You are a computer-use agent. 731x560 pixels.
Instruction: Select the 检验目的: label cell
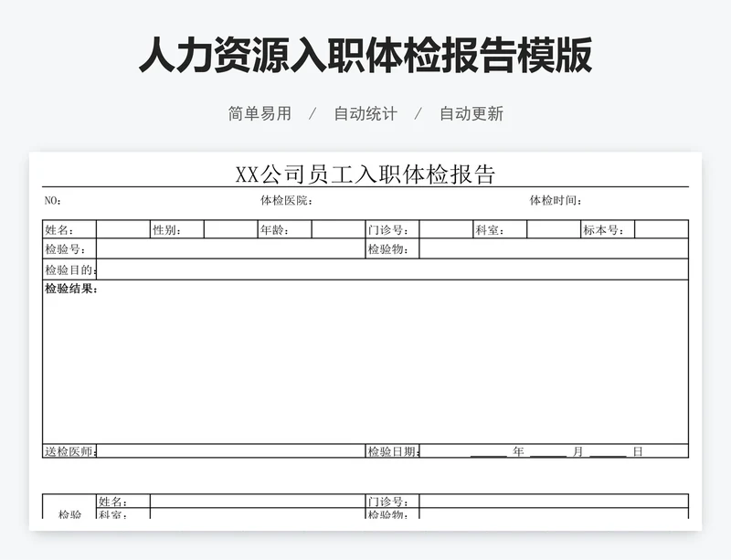(x=69, y=269)
